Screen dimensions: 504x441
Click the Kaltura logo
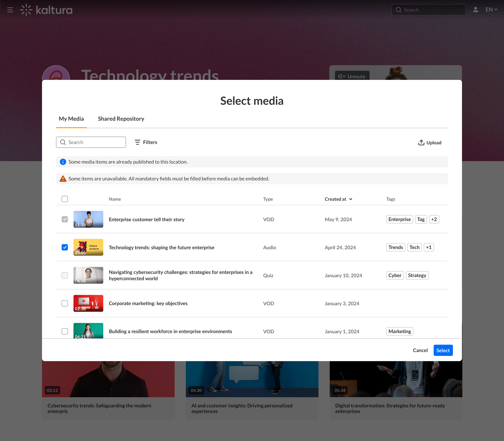tap(46, 10)
